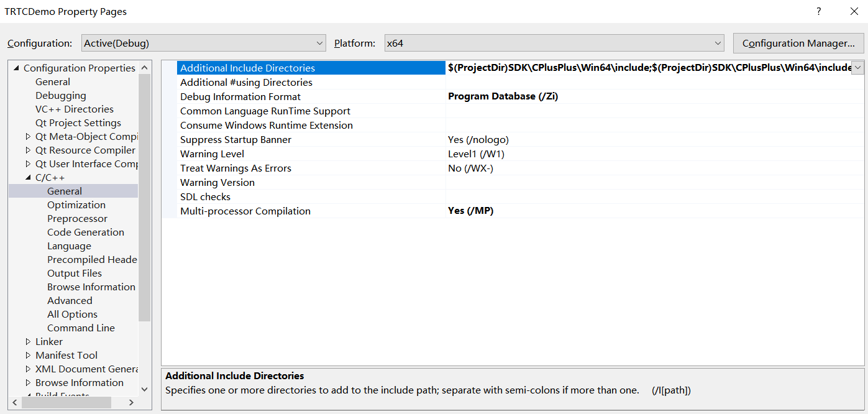This screenshot has width=868, height=414.
Task: Expand the Manifest Tool node
Action: click(28, 356)
